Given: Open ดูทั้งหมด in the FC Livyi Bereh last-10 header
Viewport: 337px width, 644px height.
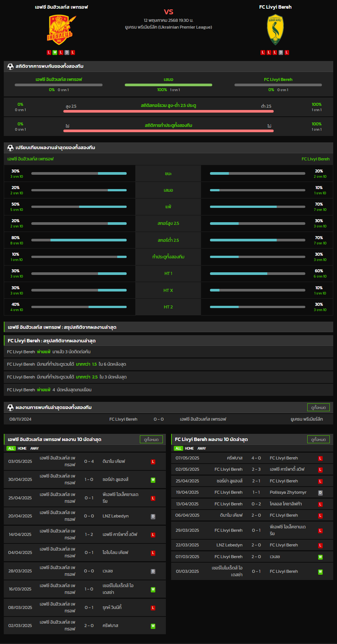Looking at the screenshot, I should point(319,440).
